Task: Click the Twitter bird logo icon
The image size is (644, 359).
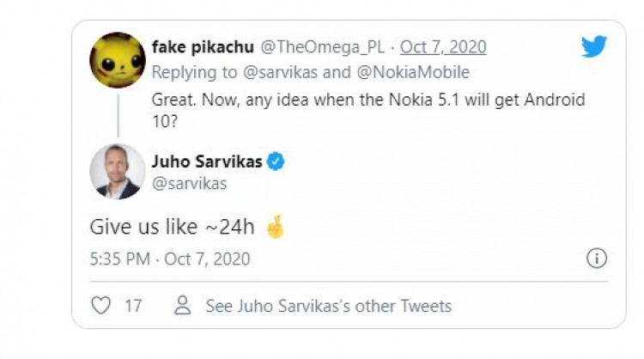Action: click(594, 46)
